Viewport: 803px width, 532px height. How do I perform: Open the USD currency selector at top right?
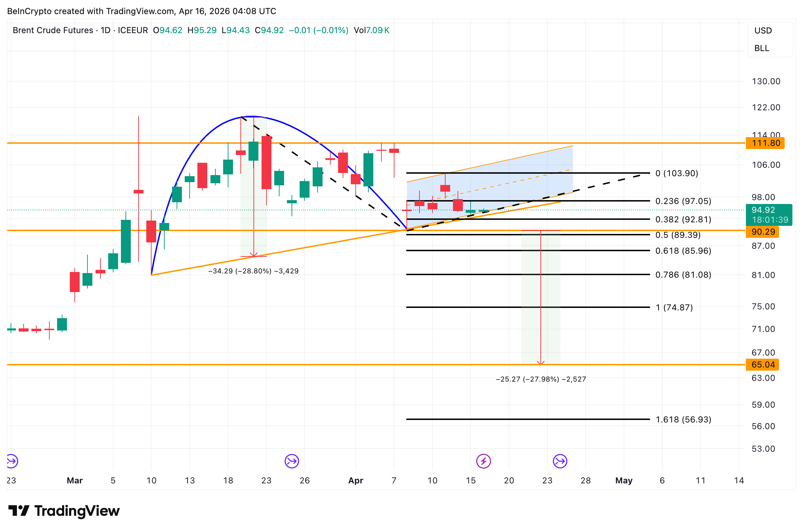[x=764, y=31]
